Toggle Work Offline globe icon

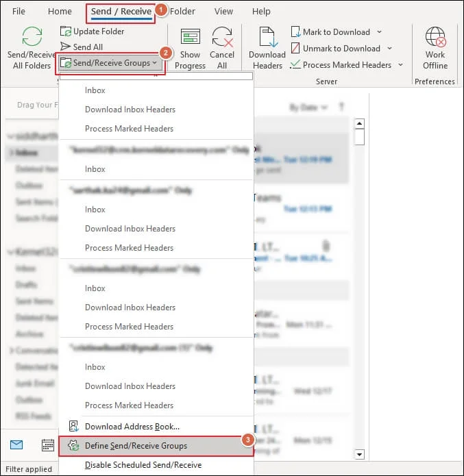(x=435, y=37)
